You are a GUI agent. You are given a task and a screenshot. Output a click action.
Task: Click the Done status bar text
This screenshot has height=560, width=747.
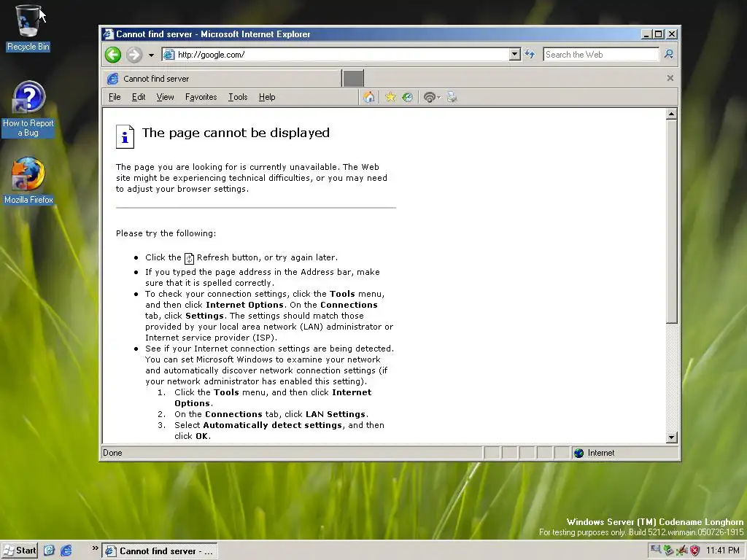112,453
